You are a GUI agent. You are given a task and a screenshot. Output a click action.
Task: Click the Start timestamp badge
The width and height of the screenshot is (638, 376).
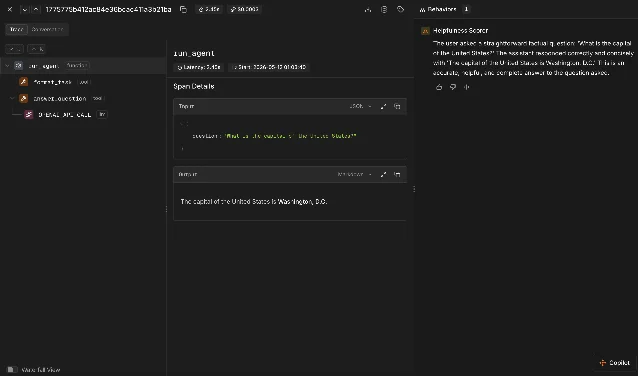(269, 67)
